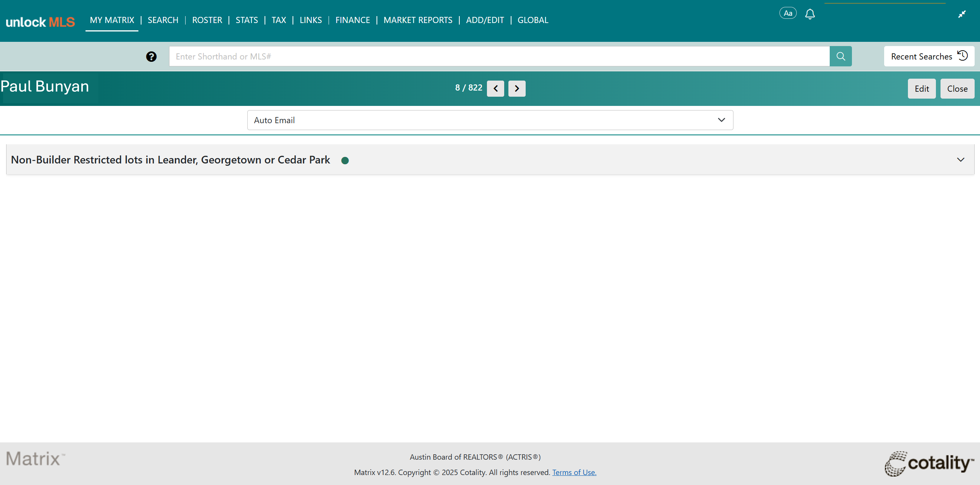Click the Paul Bunyan contact name
The height and width of the screenshot is (485, 980).
click(x=44, y=86)
